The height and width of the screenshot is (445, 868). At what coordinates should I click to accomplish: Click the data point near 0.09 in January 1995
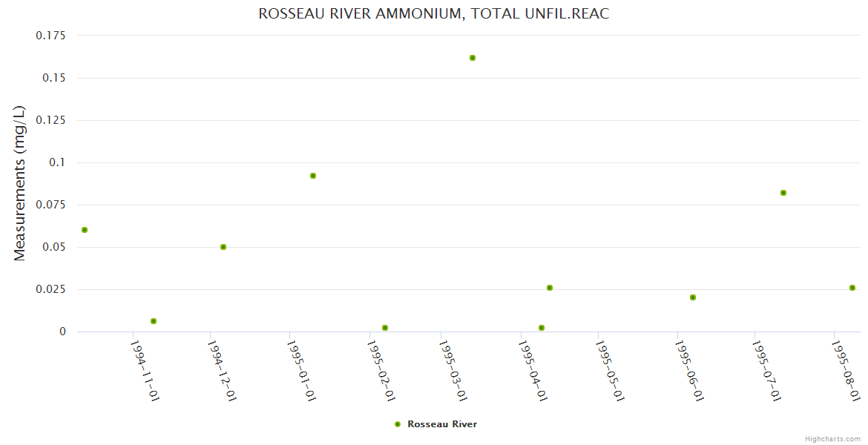point(313,176)
